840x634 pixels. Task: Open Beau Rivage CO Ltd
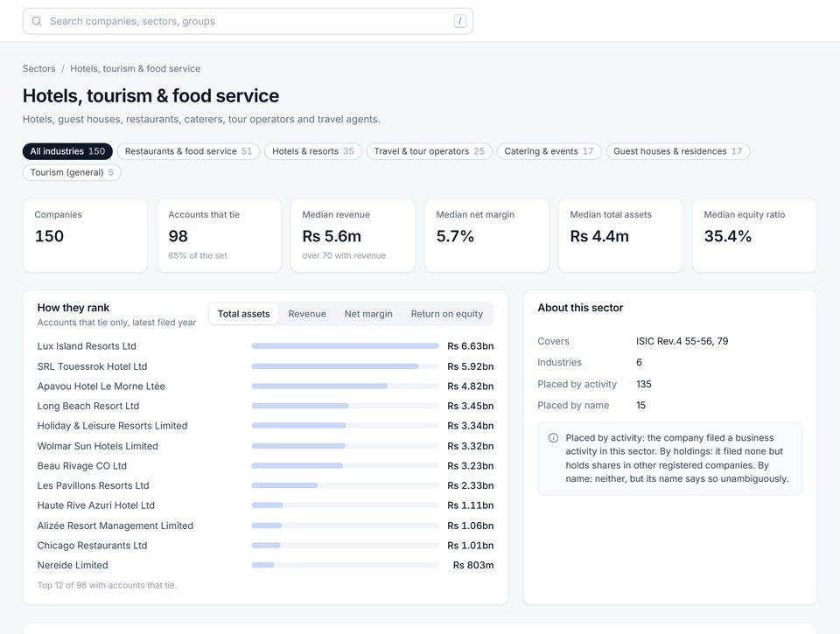pos(82,466)
